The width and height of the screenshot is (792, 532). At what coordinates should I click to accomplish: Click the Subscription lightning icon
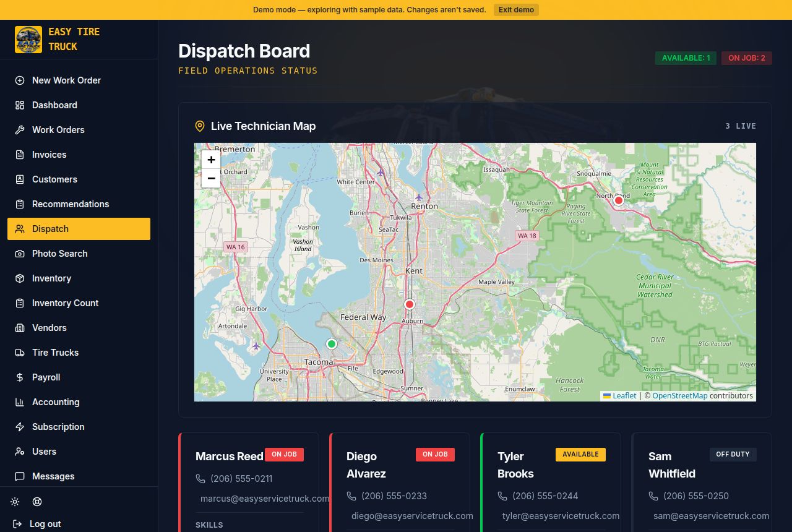click(20, 427)
